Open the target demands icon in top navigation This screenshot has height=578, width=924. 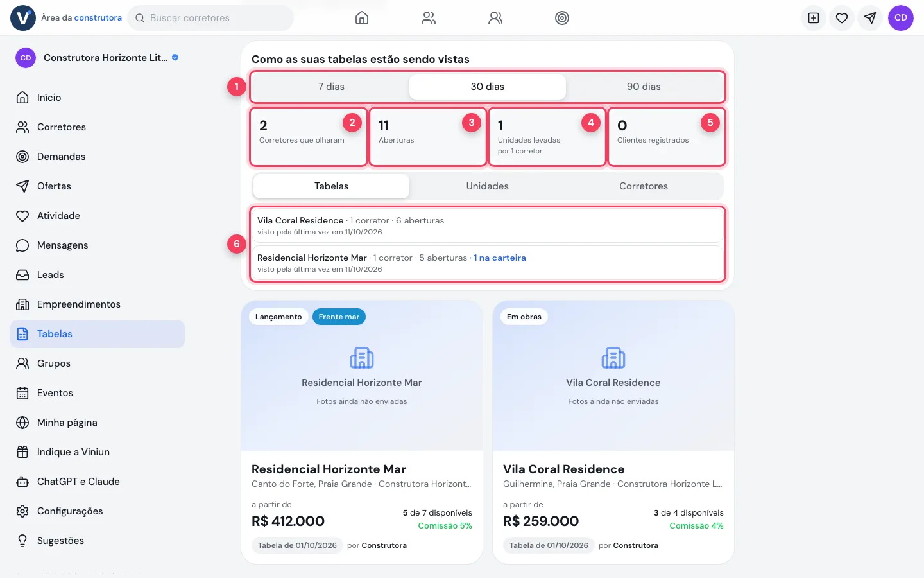coord(562,18)
